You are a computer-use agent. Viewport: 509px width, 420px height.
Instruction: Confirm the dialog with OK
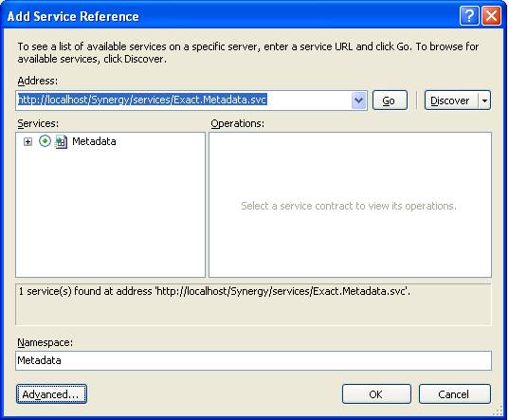tap(376, 394)
